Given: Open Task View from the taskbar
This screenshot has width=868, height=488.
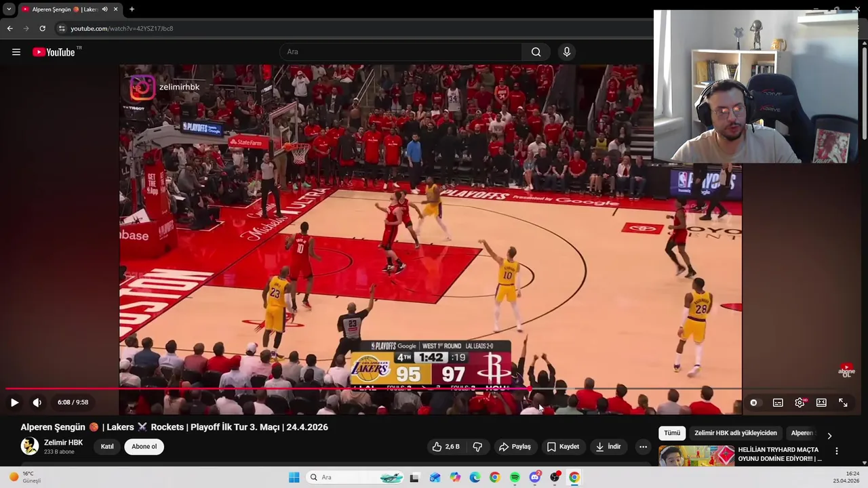Looking at the screenshot, I should coord(414,478).
